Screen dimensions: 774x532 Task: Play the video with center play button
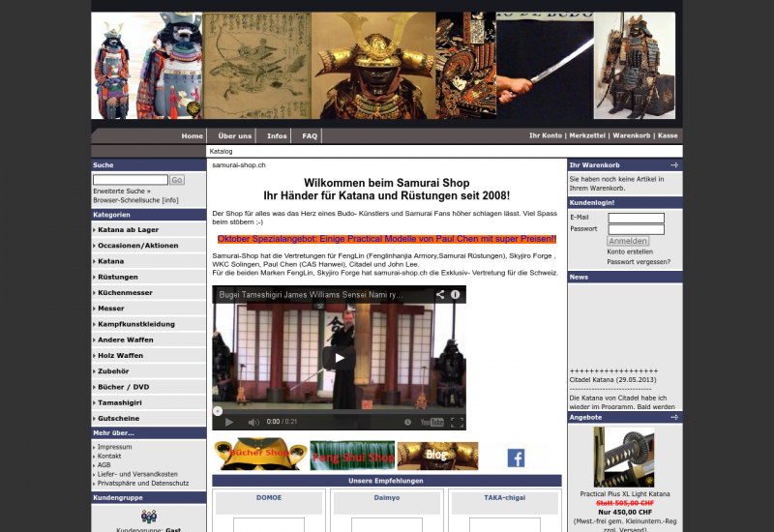pyautogui.click(x=339, y=358)
